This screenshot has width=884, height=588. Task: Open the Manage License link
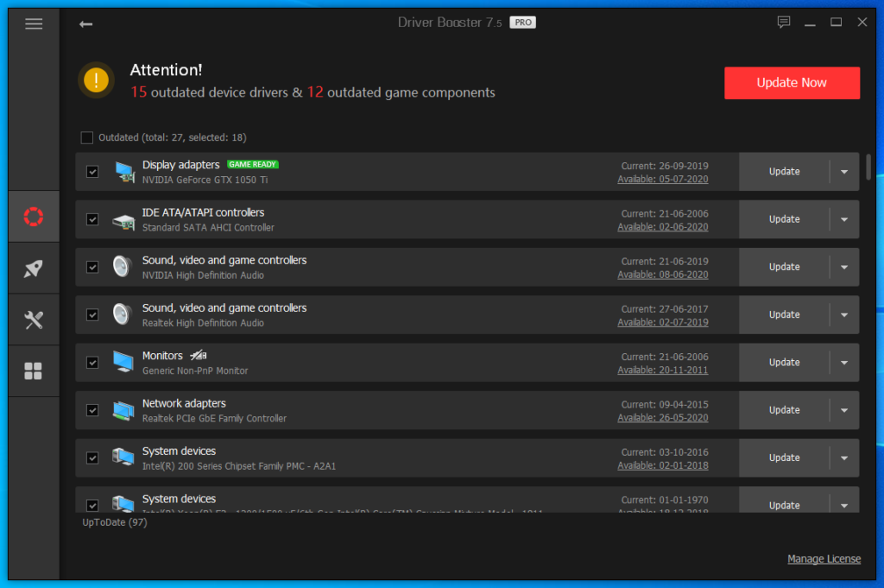(824, 559)
